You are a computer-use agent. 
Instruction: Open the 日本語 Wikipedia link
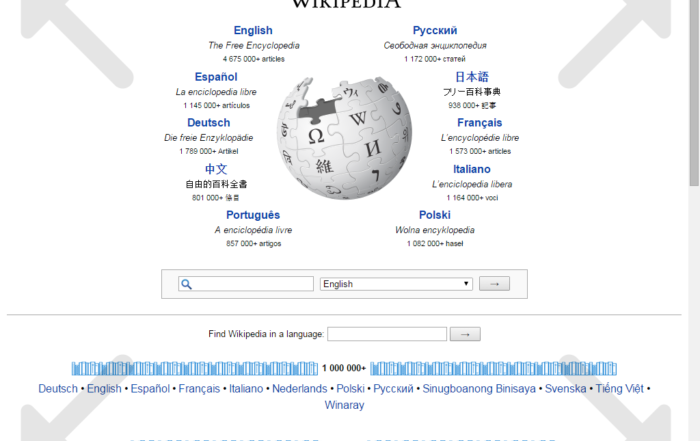click(x=472, y=77)
